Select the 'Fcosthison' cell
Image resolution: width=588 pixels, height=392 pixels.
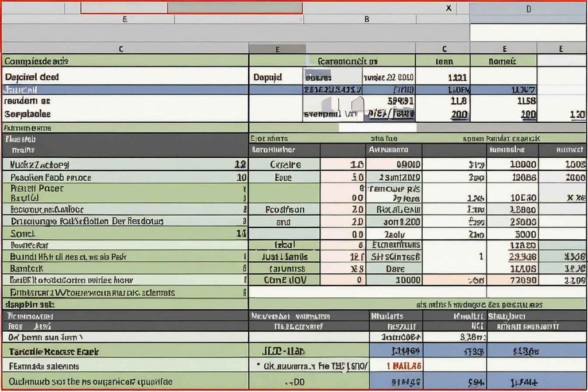pos(285,209)
